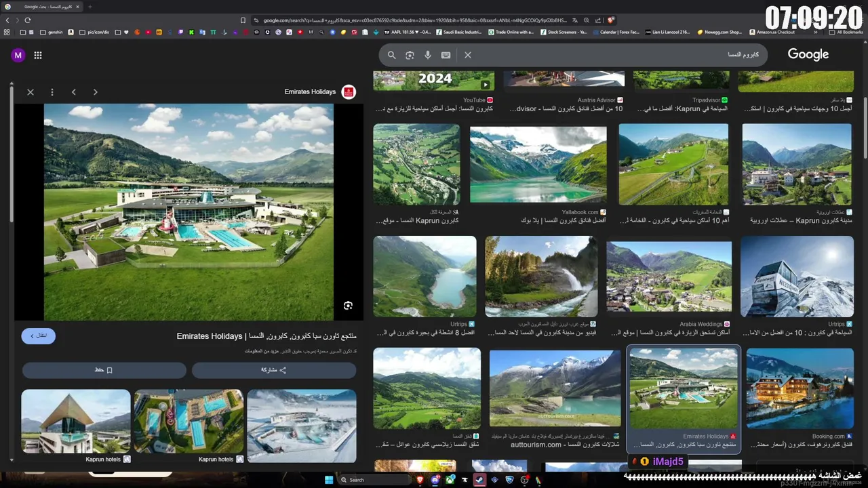Open the AAPL stock bookmark
The image size is (868, 488).
(x=408, y=32)
